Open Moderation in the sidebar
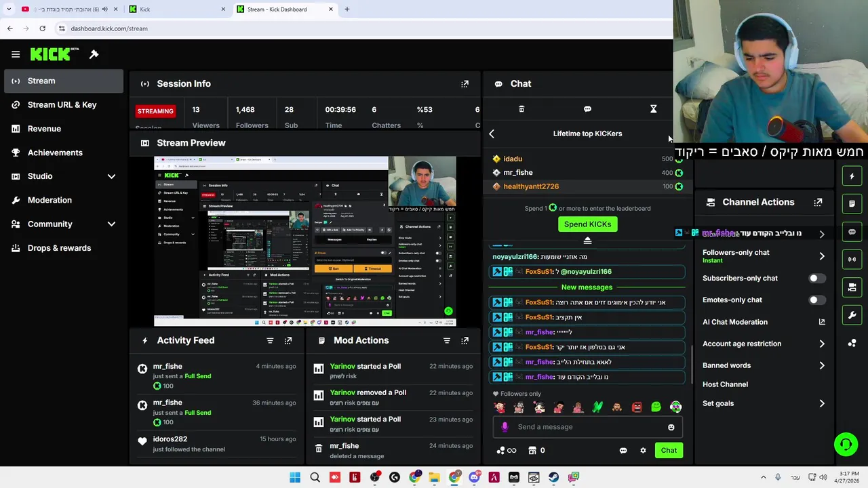868x488 pixels. coord(64,200)
